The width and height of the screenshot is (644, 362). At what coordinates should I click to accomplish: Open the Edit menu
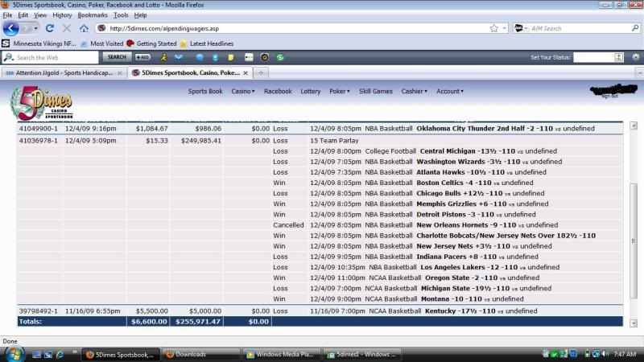23,15
